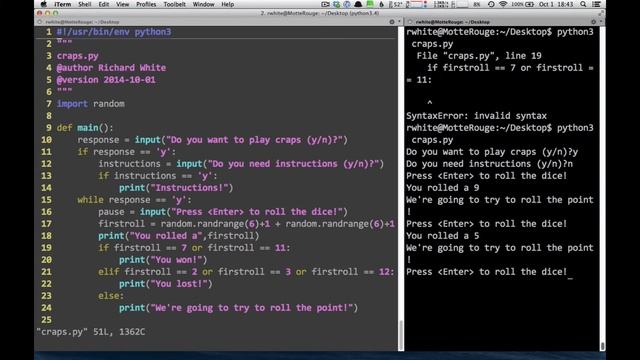Click the 'Do you need instructions' string on line 12
This screenshot has height=360, width=640.
[293, 164]
